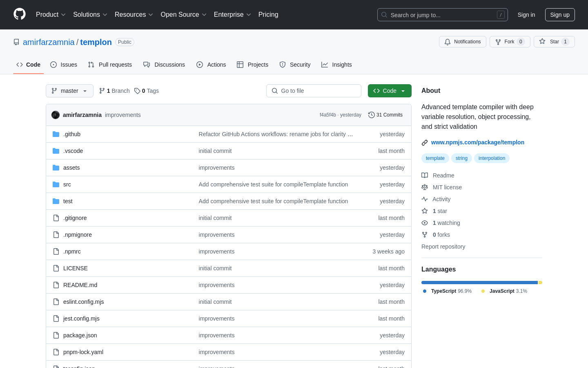Click the star icon beside 1 star

425,211
